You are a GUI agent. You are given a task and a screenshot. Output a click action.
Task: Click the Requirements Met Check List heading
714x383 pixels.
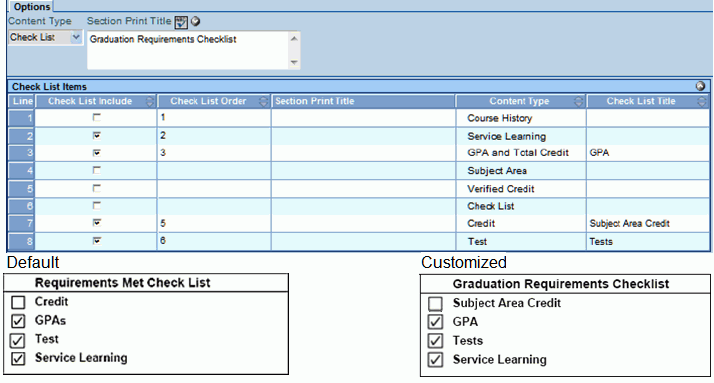click(x=122, y=283)
